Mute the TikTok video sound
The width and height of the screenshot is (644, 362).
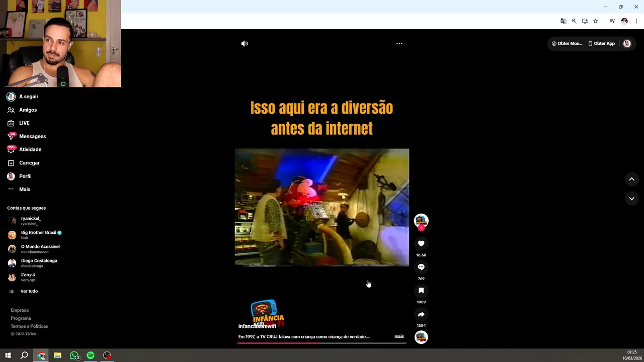(x=245, y=44)
